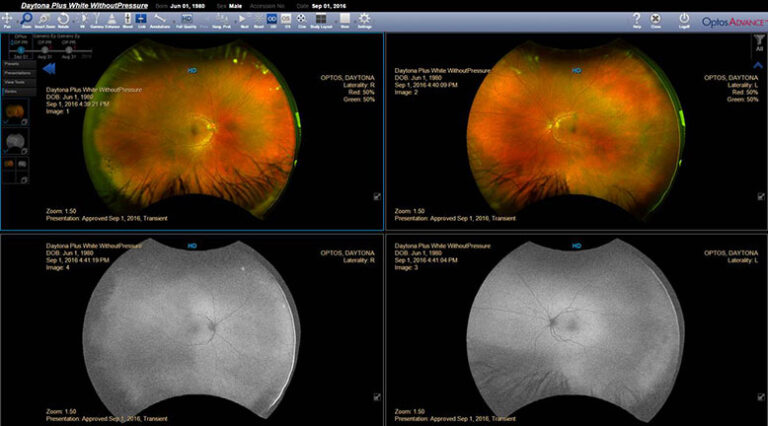768x426 pixels.
Task: Select the blue visit marker on timeline
Action: point(21,50)
